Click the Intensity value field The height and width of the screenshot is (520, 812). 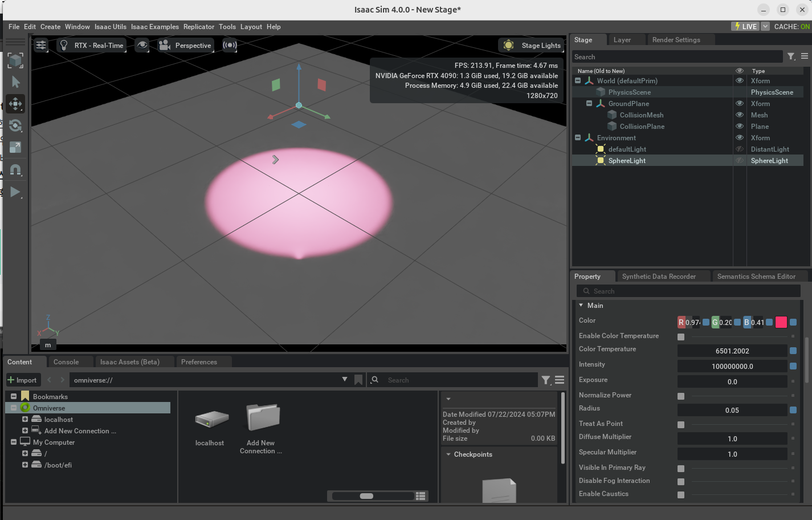(732, 366)
